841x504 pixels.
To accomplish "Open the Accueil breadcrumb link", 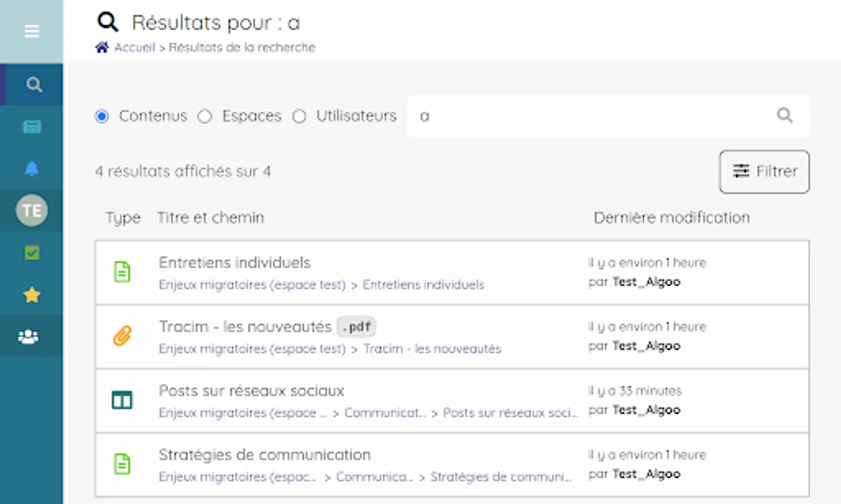I will click(x=134, y=47).
